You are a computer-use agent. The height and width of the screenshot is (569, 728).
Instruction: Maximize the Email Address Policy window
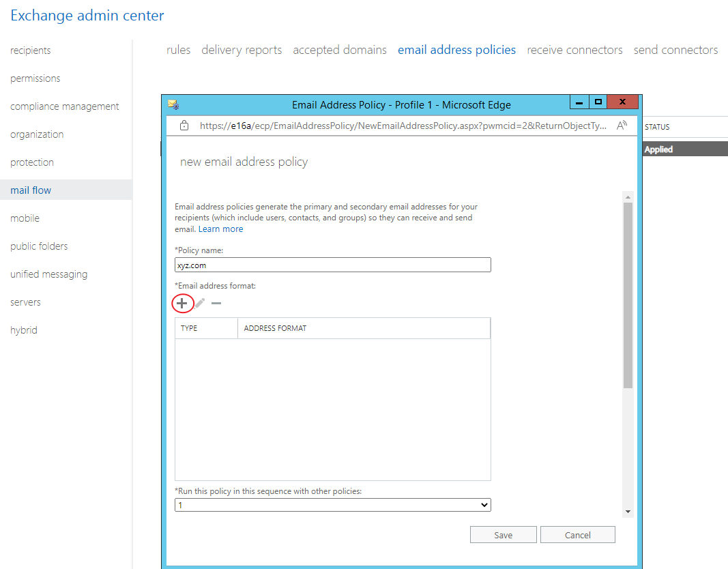point(598,102)
